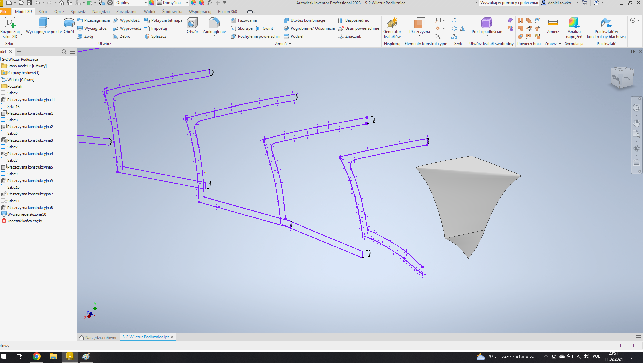This screenshot has width=643, height=364.
Task: Open Analiza naprężeń simulation
Action: [574, 28]
